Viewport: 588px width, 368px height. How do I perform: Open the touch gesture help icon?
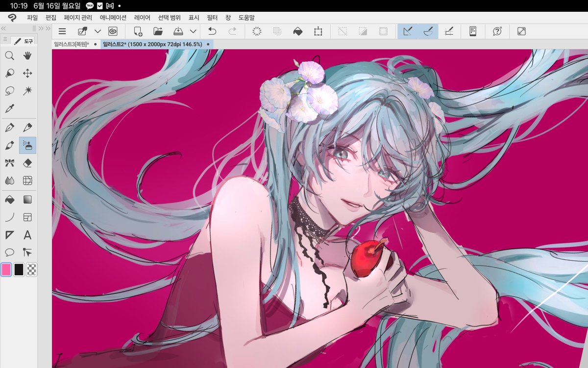(x=497, y=31)
